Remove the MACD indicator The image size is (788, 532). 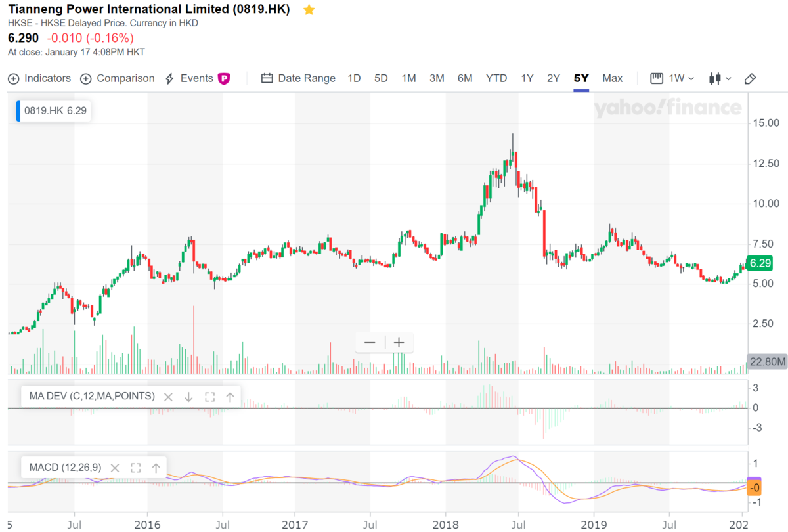pyautogui.click(x=115, y=468)
